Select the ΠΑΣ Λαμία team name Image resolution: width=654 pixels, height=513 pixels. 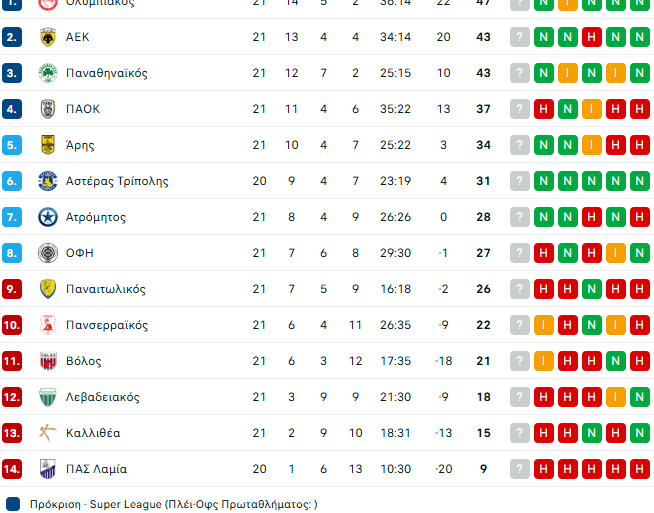click(x=96, y=469)
